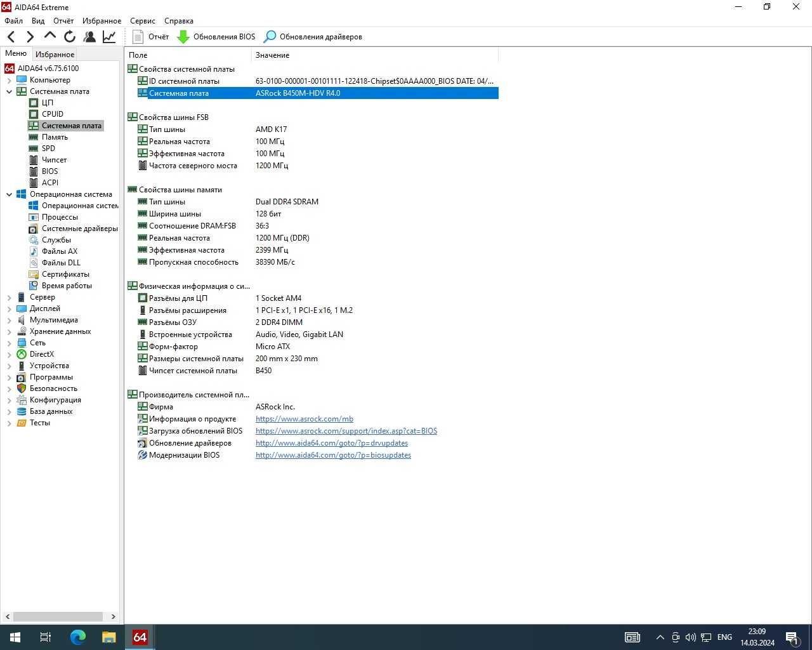Viewport: 812px width, 650px height.
Task: Click the Значение column header
Action: (x=375, y=55)
